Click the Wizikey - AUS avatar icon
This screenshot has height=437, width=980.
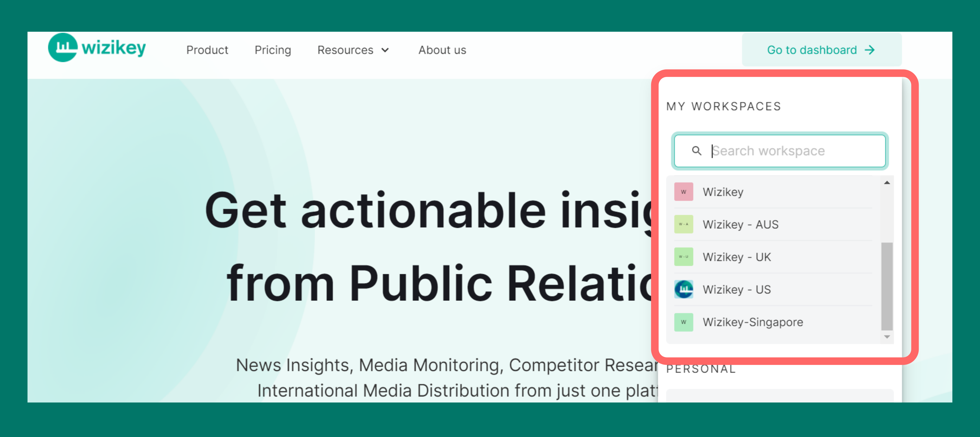[683, 224]
